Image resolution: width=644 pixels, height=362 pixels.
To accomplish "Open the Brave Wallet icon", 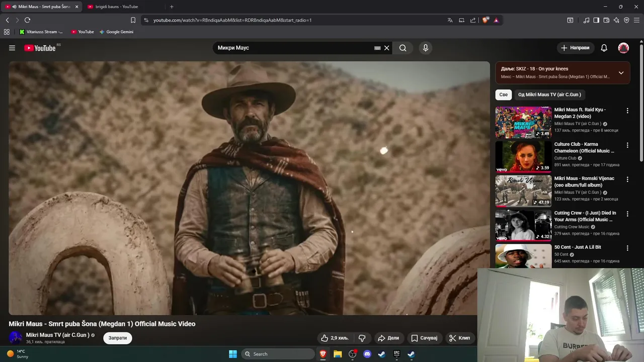I will pos(606,20).
